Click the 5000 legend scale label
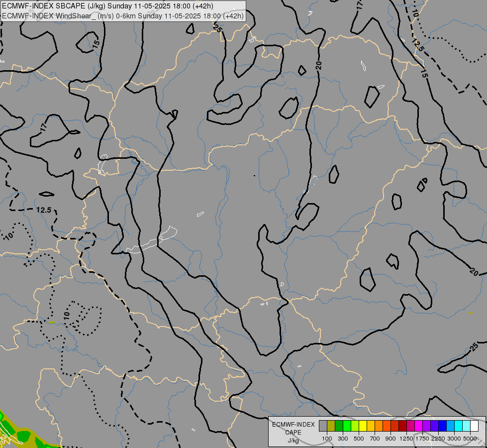This screenshot has height=448, width=487. point(470,439)
